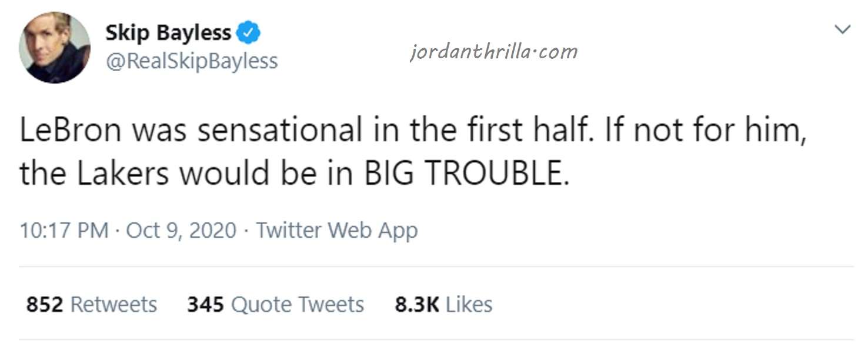Image resolution: width=868 pixels, height=346 pixels.
Task: Click the word "sensational" in the tweet
Action: tap(279, 131)
